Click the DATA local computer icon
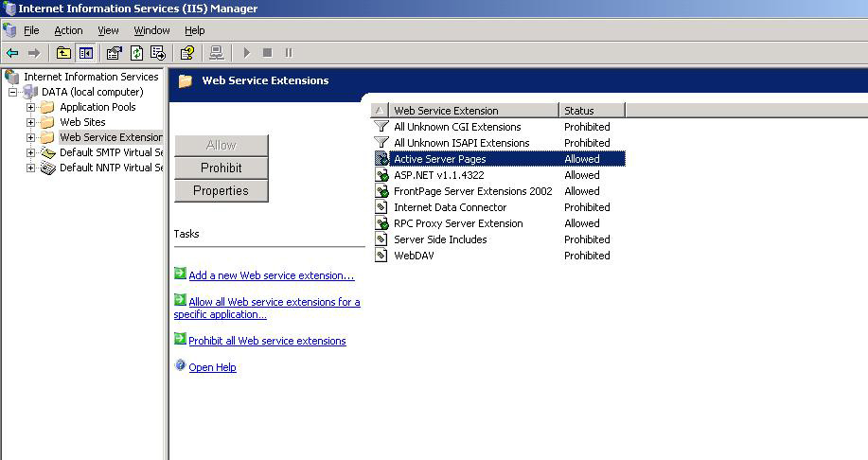 [x=30, y=92]
